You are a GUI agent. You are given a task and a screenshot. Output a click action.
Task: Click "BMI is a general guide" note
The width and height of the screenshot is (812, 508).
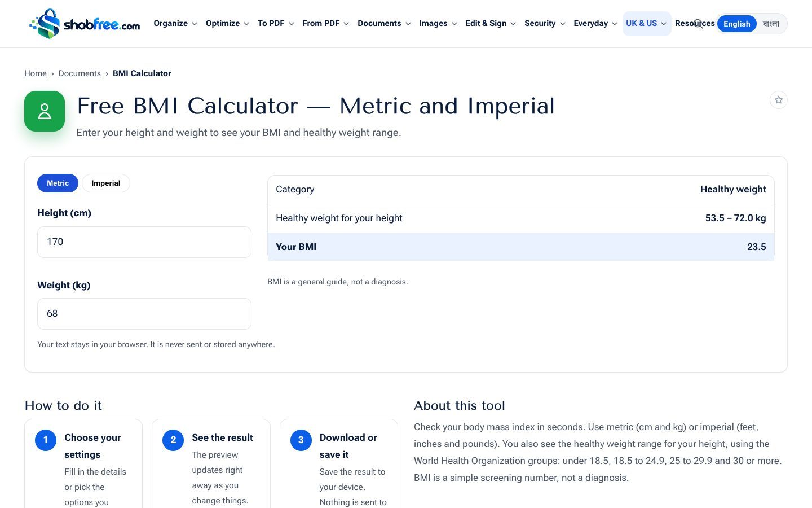337,282
